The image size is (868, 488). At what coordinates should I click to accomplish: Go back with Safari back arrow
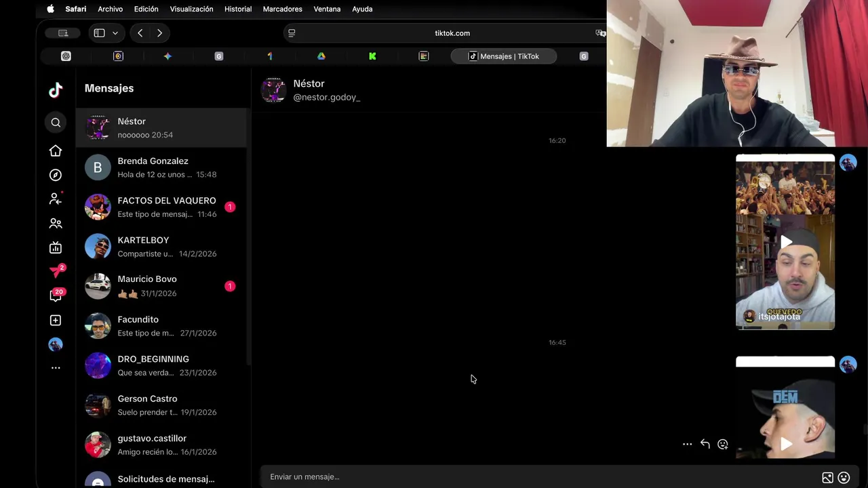click(x=140, y=33)
